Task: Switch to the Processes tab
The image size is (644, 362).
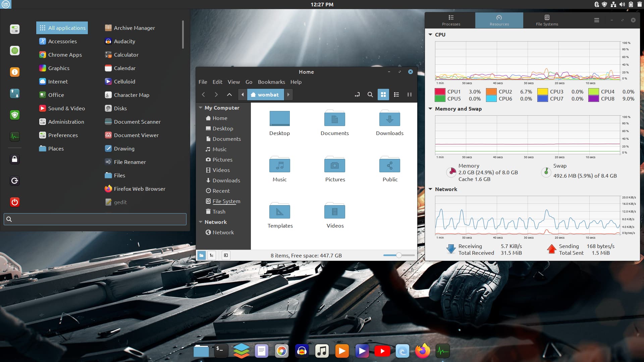Action: [x=451, y=20]
